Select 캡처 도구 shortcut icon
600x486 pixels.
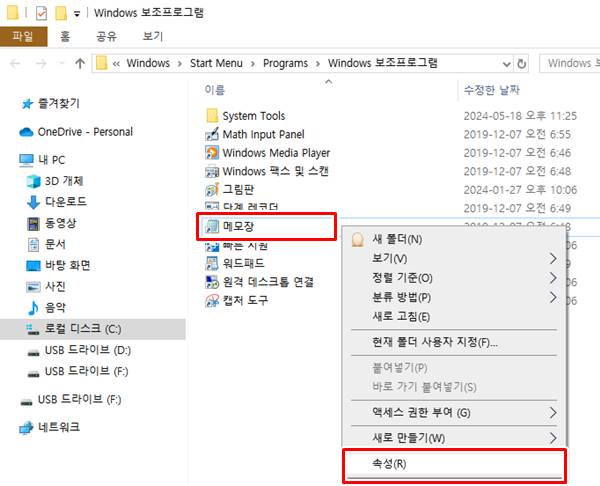point(212,300)
